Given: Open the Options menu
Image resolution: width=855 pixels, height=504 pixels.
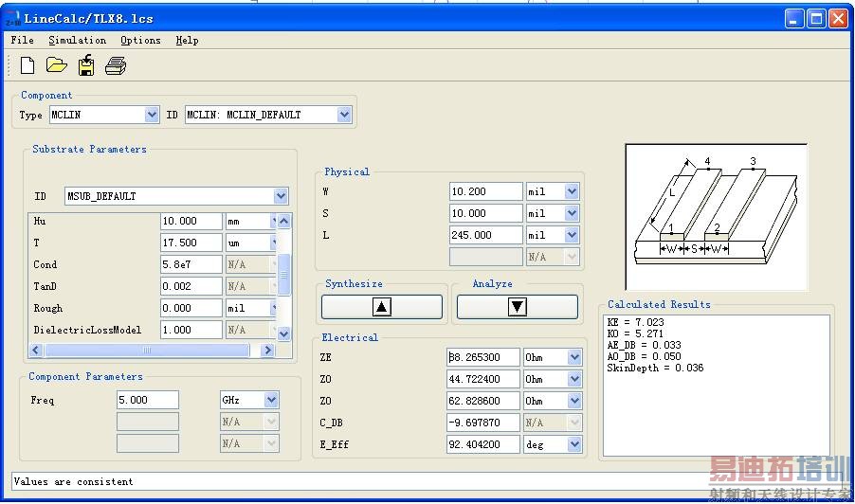Looking at the screenshot, I should [x=140, y=41].
